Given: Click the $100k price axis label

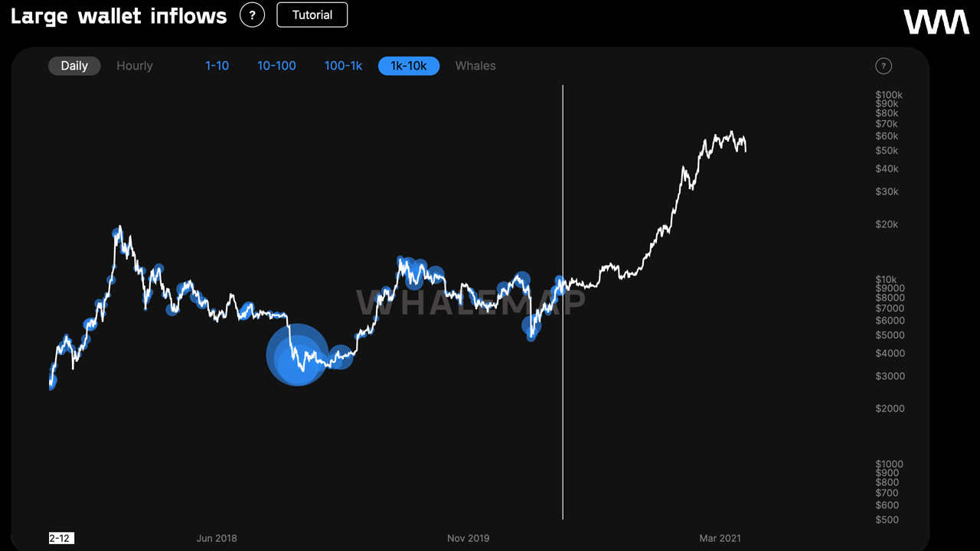Looking at the screenshot, I should tap(889, 96).
